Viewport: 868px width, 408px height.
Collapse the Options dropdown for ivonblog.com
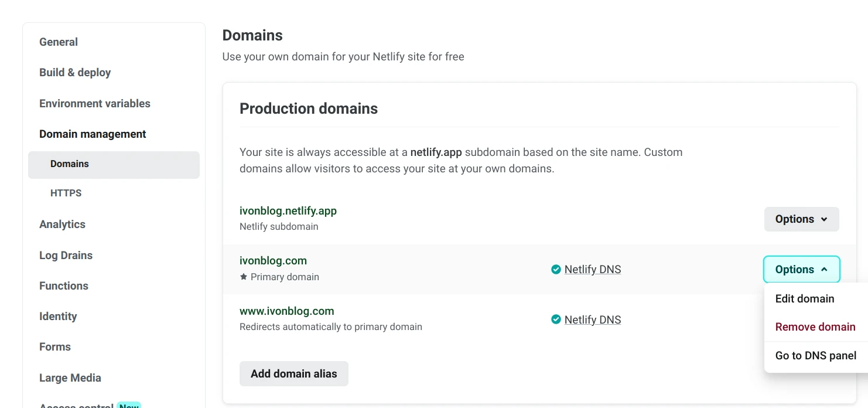801,270
